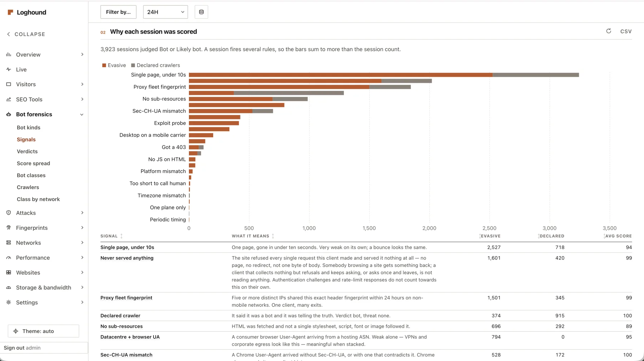Click the 'Proxy fleet fingerprint' table signal

coord(126,298)
